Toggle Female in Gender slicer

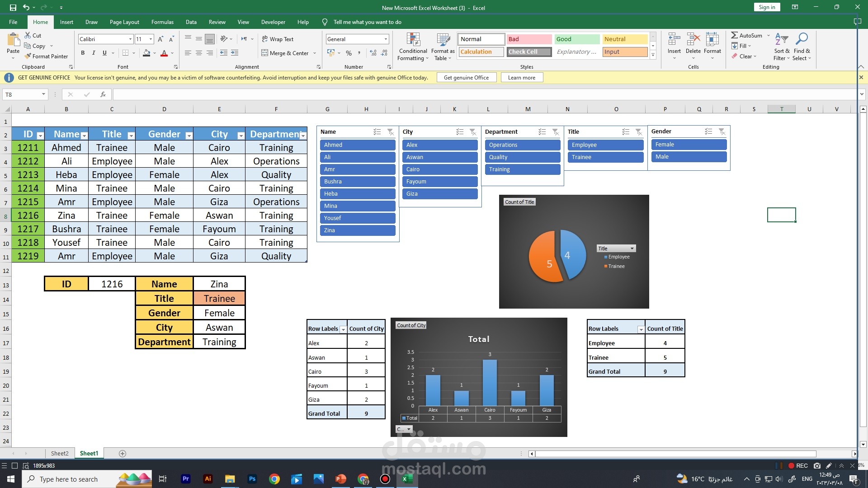coord(689,145)
